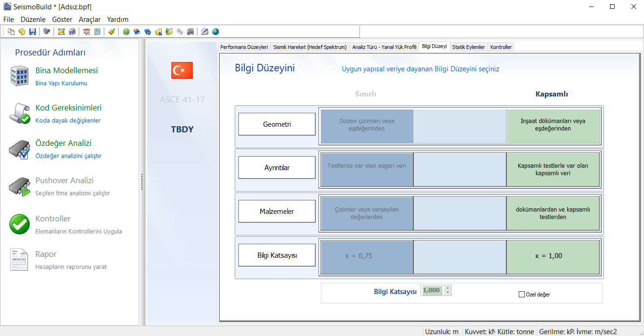Increase Bilgi Katsayısı with the up spinner arrow

pos(447,288)
